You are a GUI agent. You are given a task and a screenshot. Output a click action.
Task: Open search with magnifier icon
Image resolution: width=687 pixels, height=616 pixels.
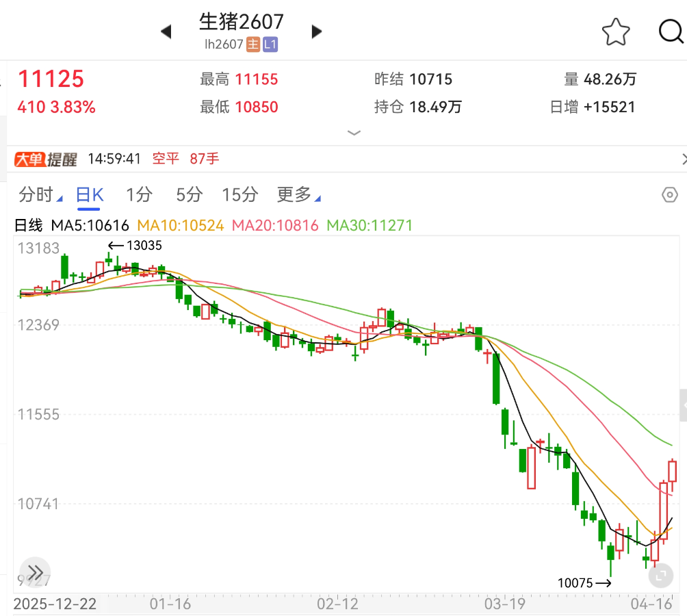pos(671,31)
